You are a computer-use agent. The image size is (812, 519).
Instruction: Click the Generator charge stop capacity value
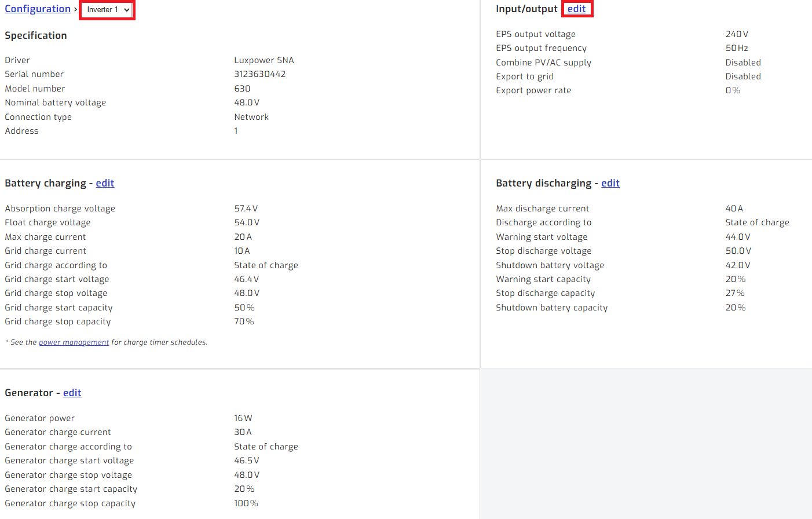pos(246,503)
